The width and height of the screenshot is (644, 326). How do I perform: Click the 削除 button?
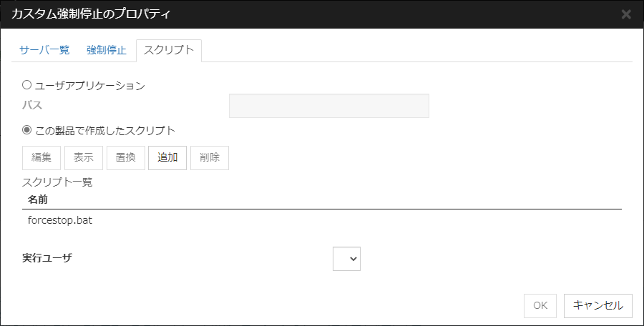[210, 158]
